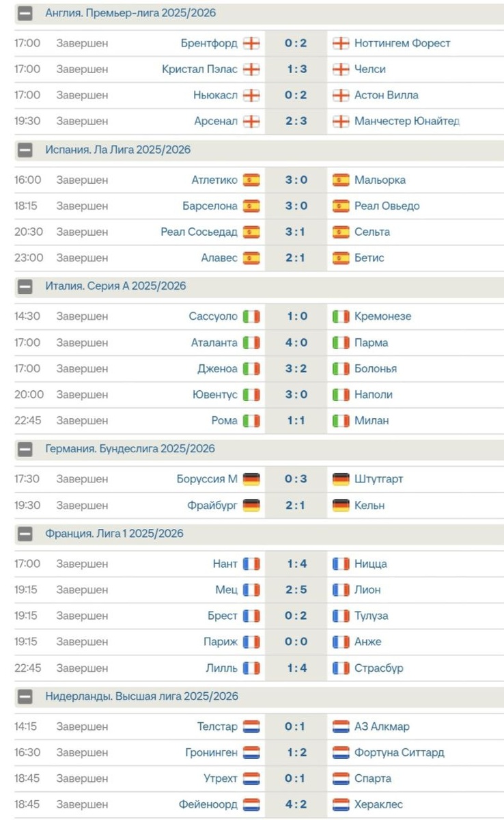Collapse the Нидерланды Высшая лига section
This screenshot has height=820, width=504.
25,696
